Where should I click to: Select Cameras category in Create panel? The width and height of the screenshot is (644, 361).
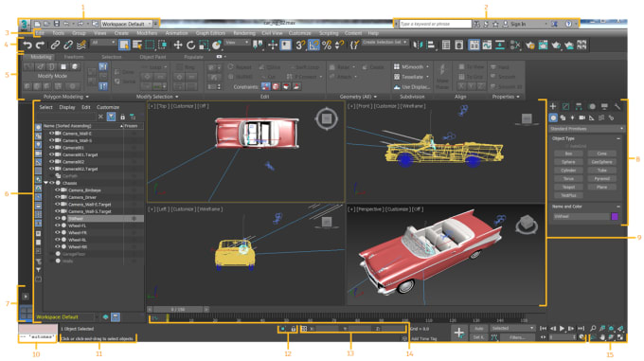(582, 117)
